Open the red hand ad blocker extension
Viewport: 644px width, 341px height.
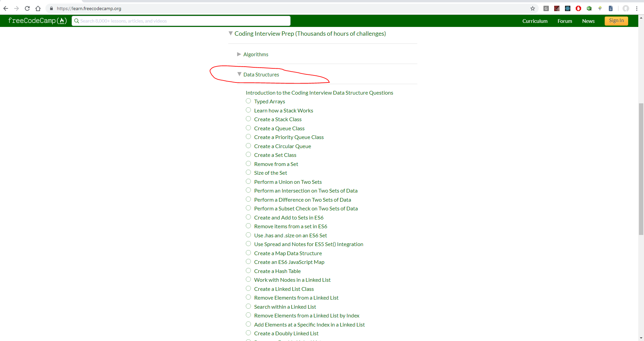[x=578, y=8]
